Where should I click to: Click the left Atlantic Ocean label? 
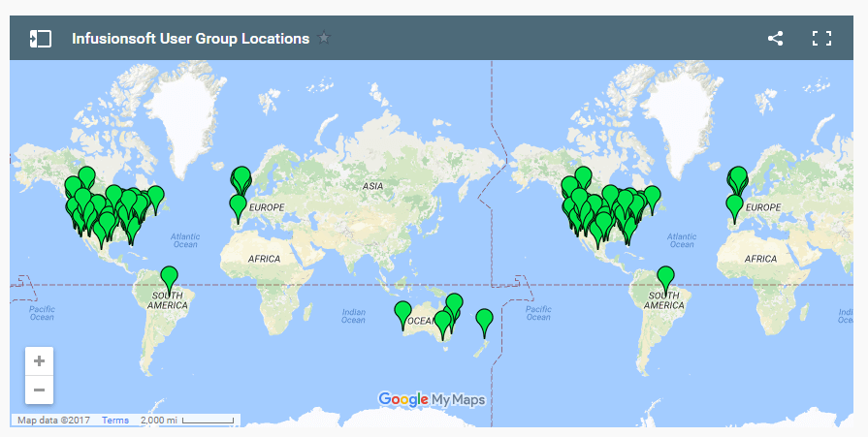pyautogui.click(x=185, y=240)
